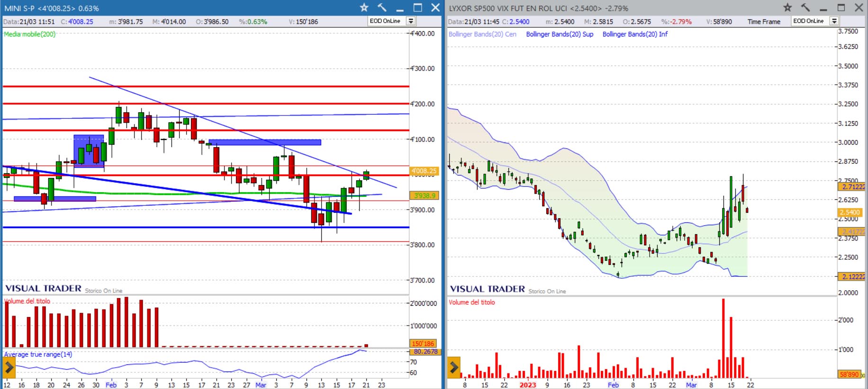Close the LYXOR VIX chart window

pos(859,8)
